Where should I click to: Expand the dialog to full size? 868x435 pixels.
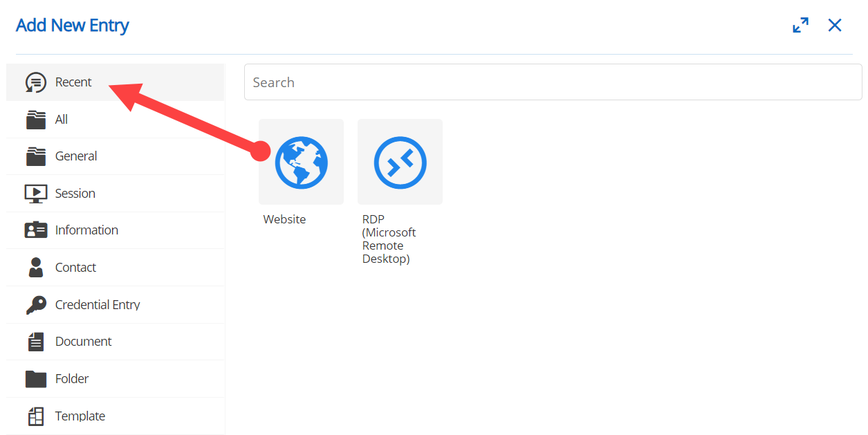tap(800, 26)
